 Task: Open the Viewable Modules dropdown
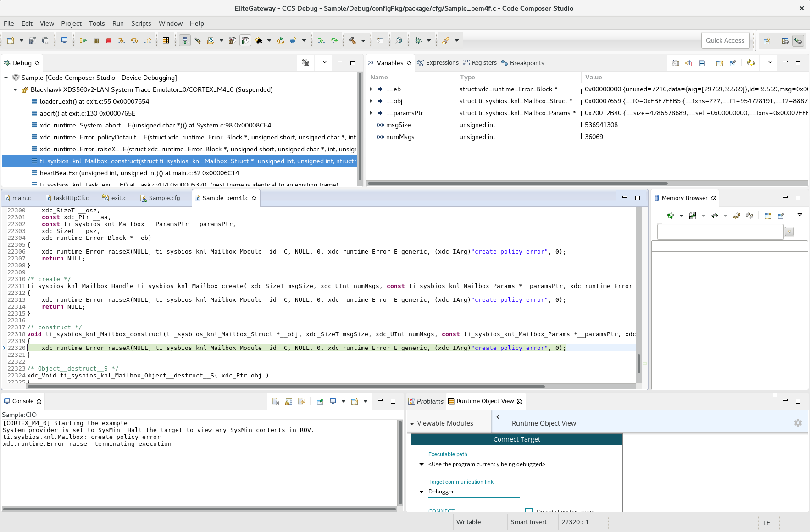[412, 424]
